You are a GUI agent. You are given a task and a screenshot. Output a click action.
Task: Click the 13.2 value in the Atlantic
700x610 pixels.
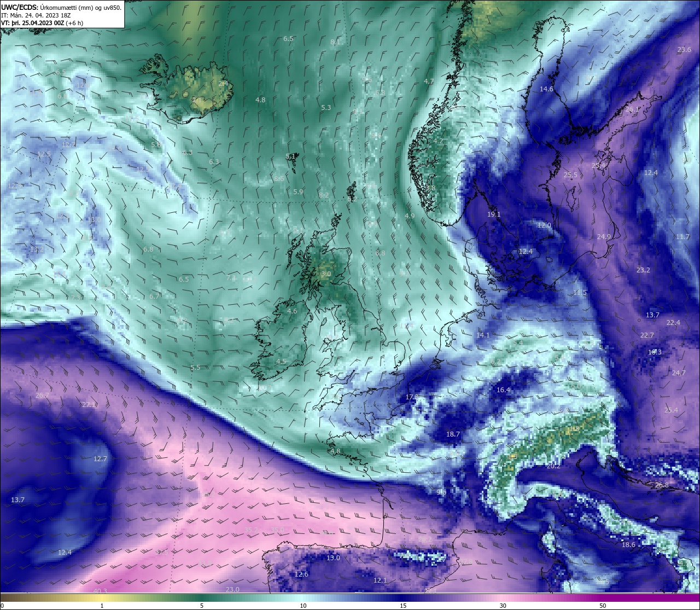37,249
